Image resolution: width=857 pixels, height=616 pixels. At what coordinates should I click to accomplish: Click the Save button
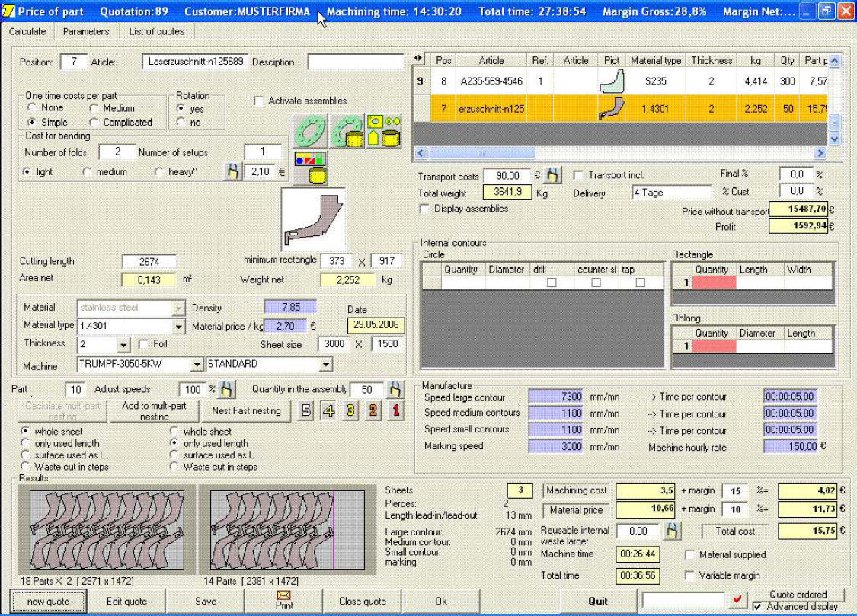click(x=206, y=602)
